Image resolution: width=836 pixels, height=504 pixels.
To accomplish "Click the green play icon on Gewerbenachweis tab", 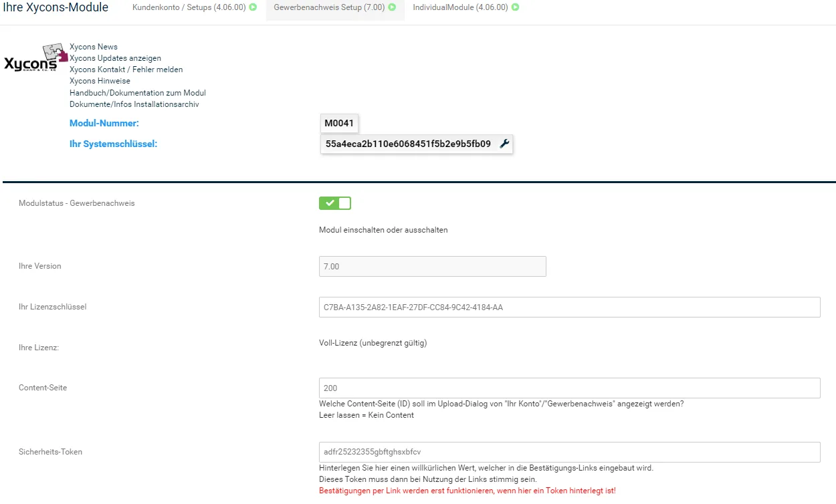I will [x=392, y=7].
